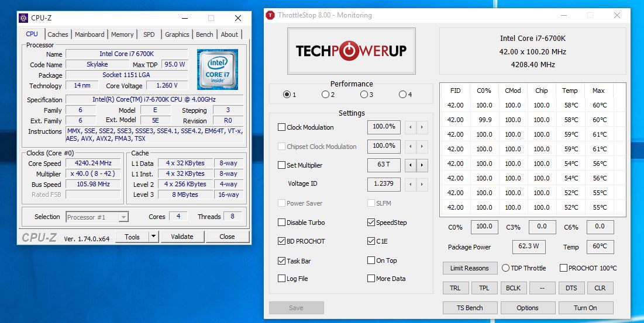The height and width of the screenshot is (323, 644).
Task: Click the TRL button
Action: pos(455,288)
